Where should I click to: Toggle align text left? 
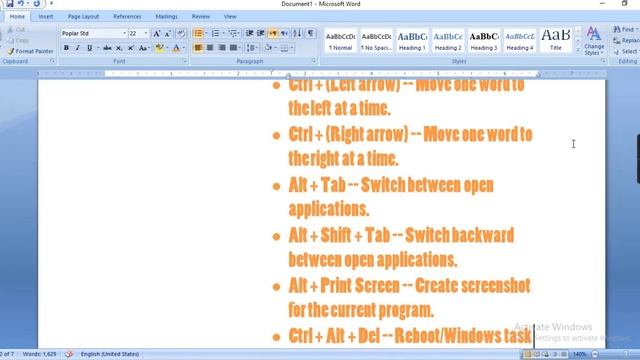pos(198,48)
